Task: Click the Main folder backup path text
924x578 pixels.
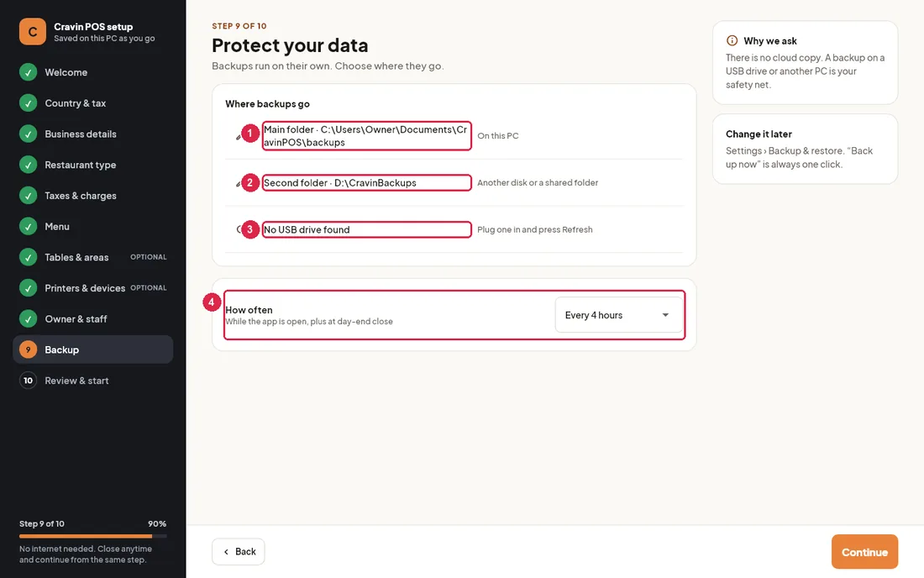Action: pos(366,135)
